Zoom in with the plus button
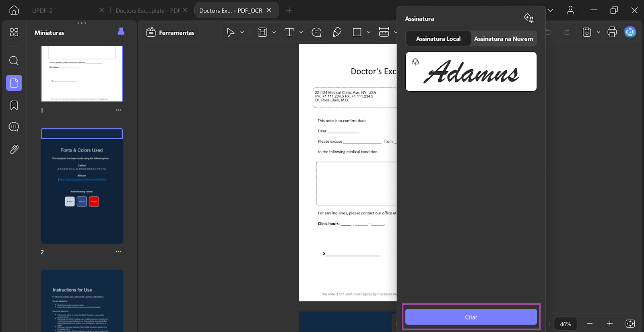This screenshot has height=332, width=644. click(610, 324)
